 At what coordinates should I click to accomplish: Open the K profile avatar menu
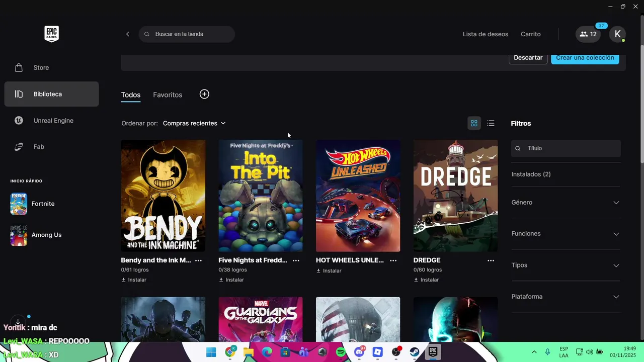[x=617, y=34]
